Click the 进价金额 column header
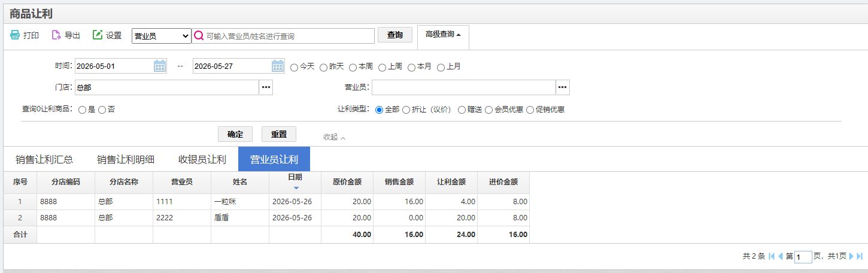This screenshot has width=868, height=273. click(x=503, y=182)
